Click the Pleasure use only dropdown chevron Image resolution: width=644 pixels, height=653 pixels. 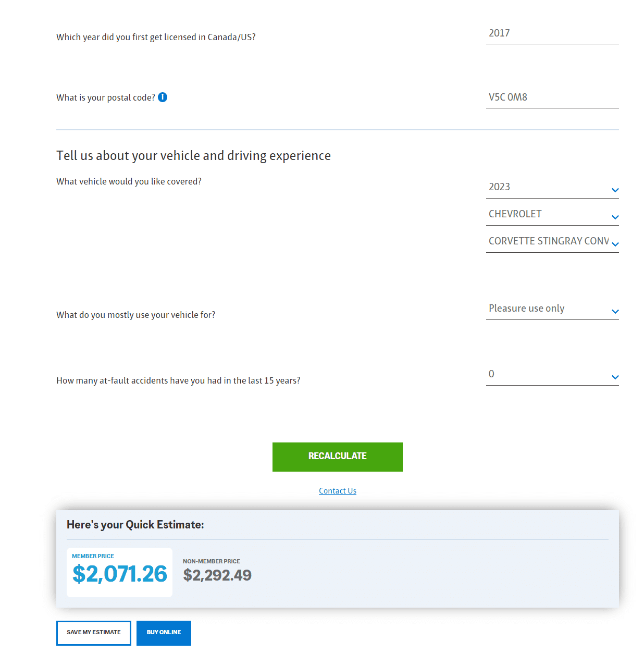(x=615, y=312)
